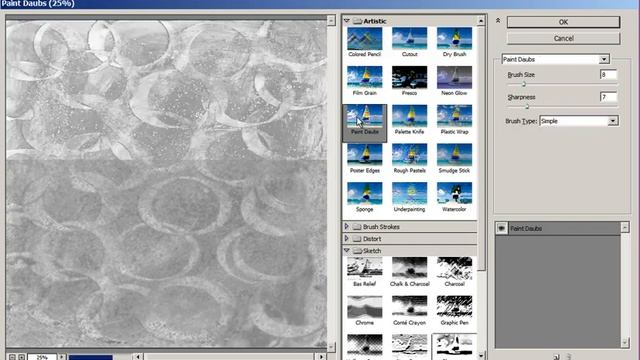This screenshot has height=360, width=640.
Task: Click the preview horizontal scroll-right arrow
Action: point(322,357)
